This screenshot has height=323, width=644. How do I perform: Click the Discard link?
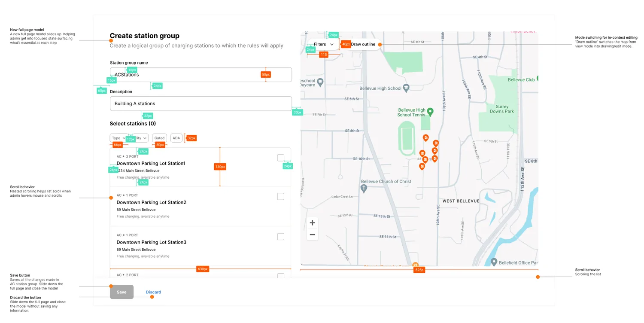[153, 292]
